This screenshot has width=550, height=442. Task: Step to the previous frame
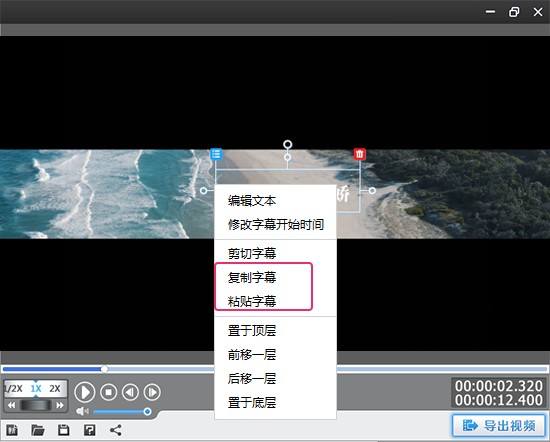coord(130,392)
